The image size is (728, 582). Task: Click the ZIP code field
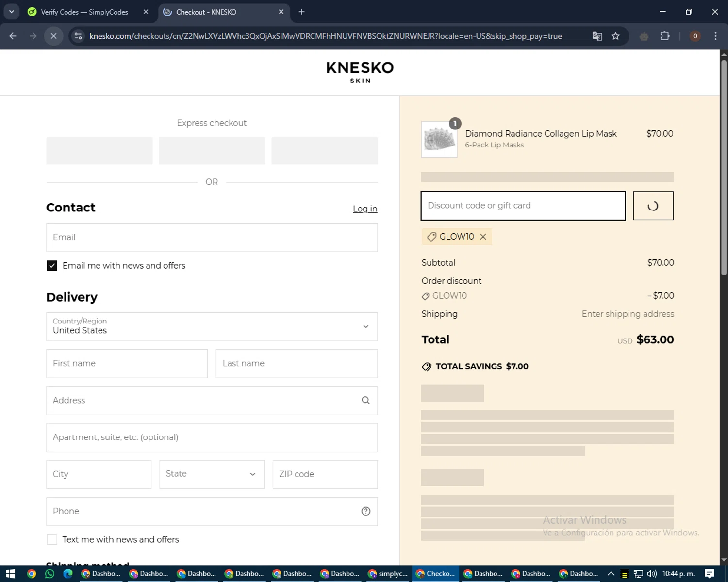pyautogui.click(x=325, y=474)
